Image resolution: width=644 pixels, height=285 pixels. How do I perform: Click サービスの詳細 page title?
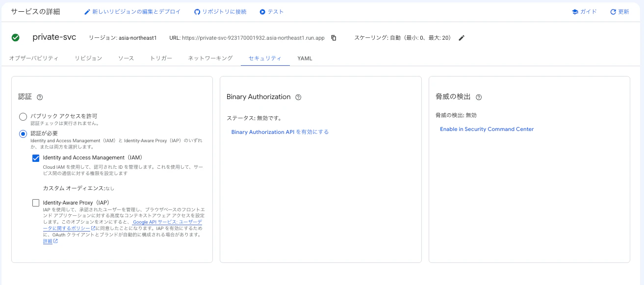point(35,12)
